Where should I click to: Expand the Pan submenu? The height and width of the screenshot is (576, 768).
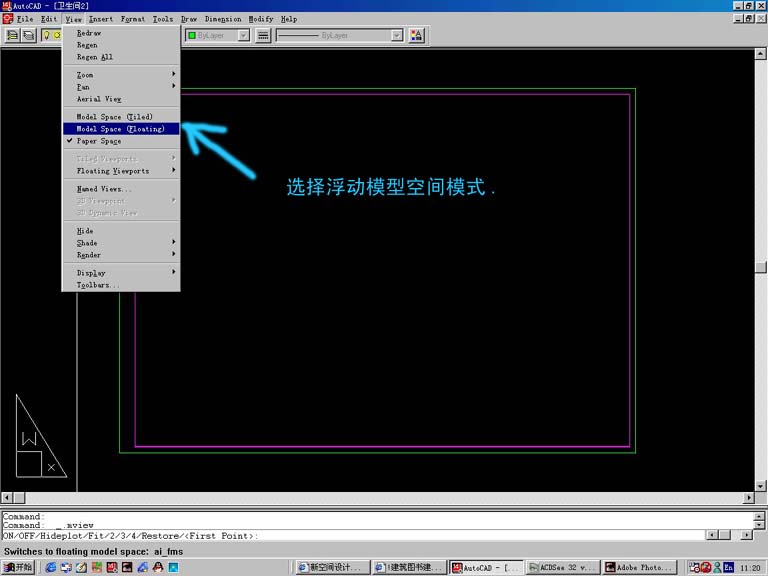pos(121,87)
